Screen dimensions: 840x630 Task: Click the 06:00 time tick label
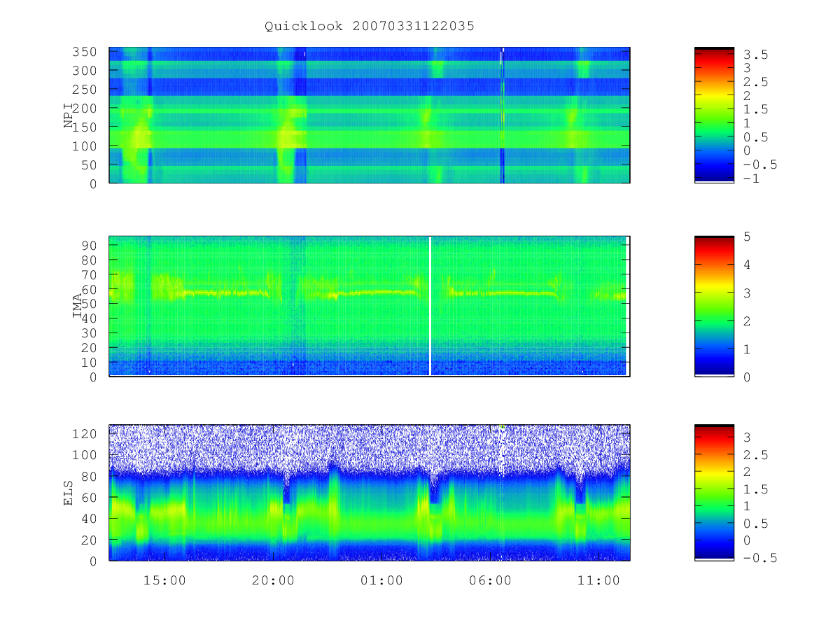pyautogui.click(x=490, y=580)
